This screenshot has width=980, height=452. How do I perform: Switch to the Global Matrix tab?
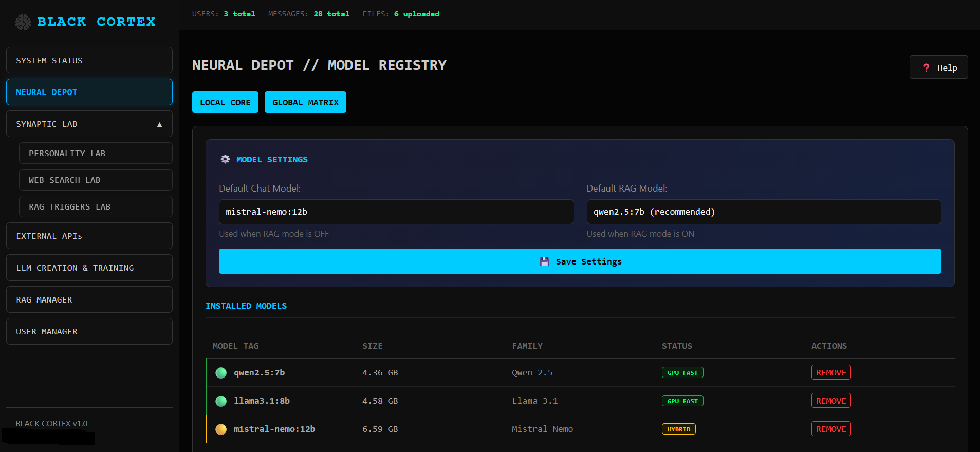[305, 102]
